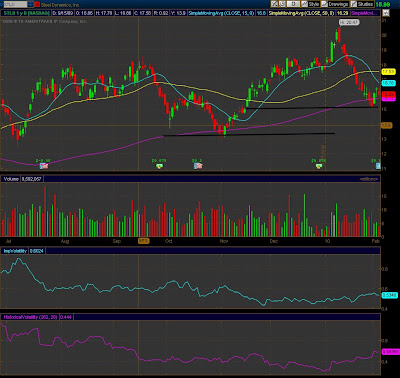The image size is (400, 378).
Task: Select the HistoricalVolatility study label
Action: pyautogui.click(x=30, y=317)
